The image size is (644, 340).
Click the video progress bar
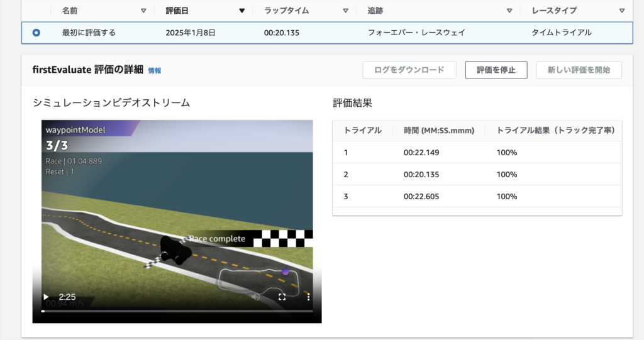[x=177, y=311]
